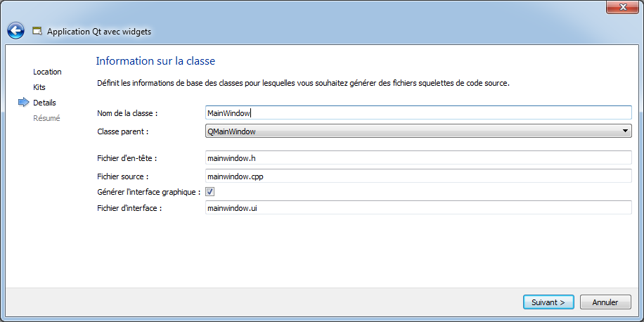Click the mainwindow.cpp source file field

click(418, 176)
